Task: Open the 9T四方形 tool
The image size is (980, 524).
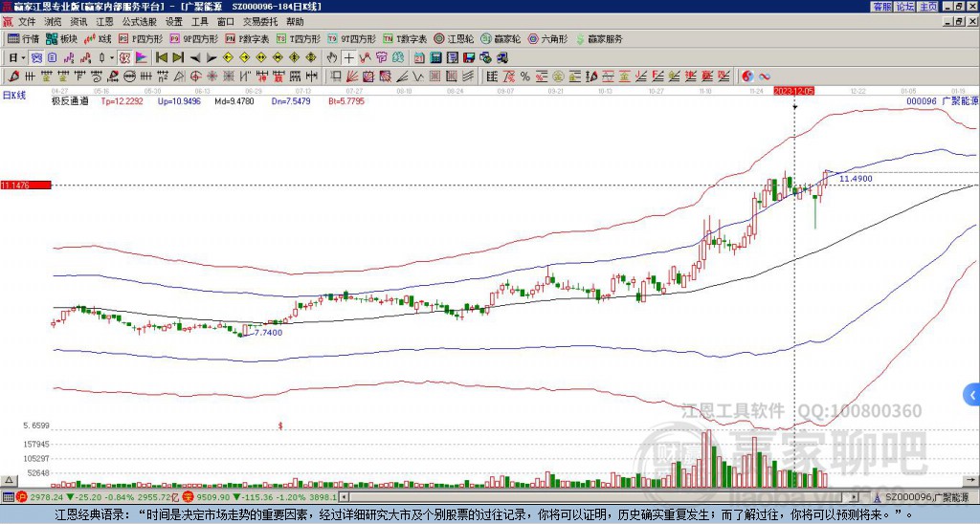Action: coord(351,38)
